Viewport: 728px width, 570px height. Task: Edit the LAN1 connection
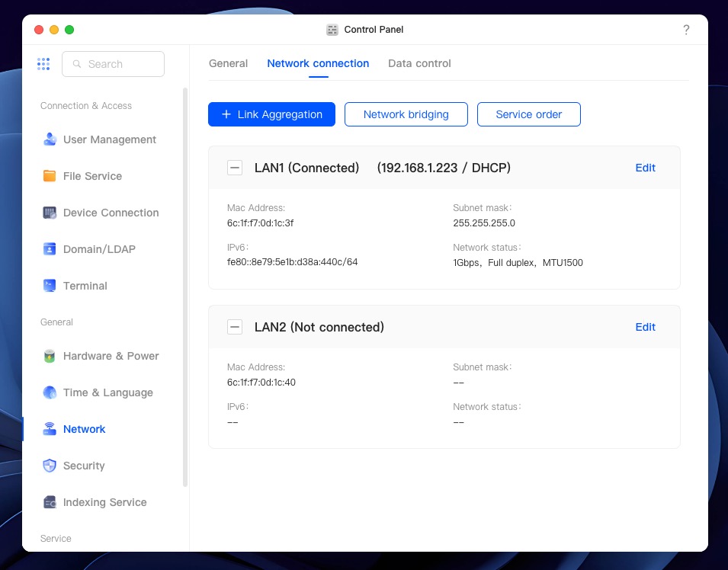pyautogui.click(x=646, y=168)
